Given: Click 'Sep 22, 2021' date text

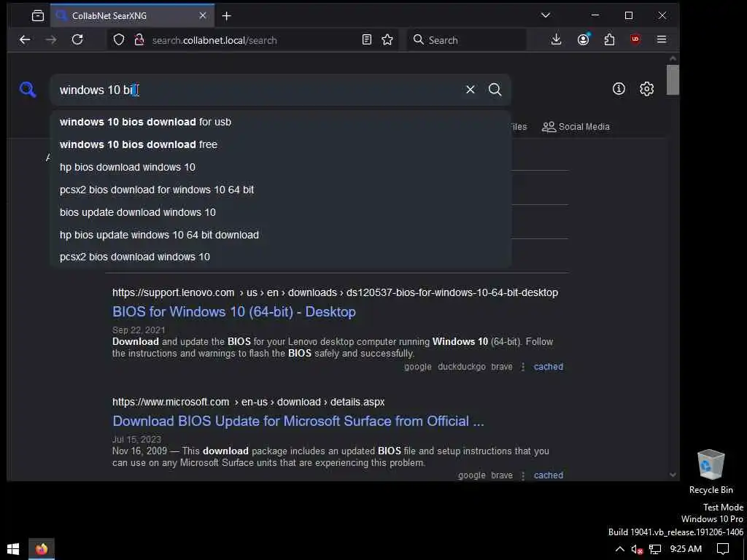Looking at the screenshot, I should point(139,330).
